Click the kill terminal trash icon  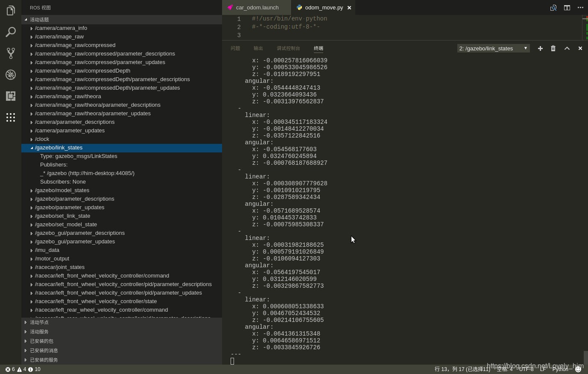[x=553, y=48]
